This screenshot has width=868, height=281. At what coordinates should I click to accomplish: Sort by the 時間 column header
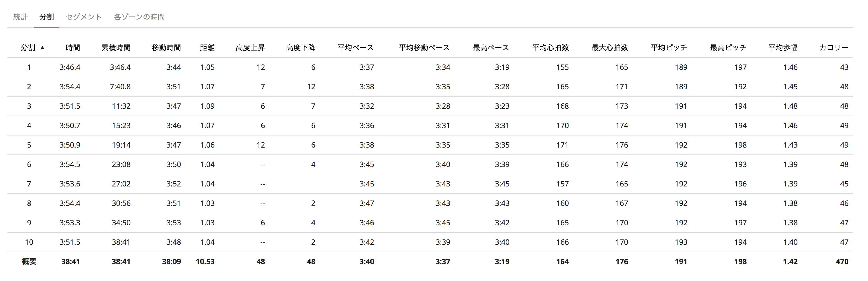pos(73,48)
